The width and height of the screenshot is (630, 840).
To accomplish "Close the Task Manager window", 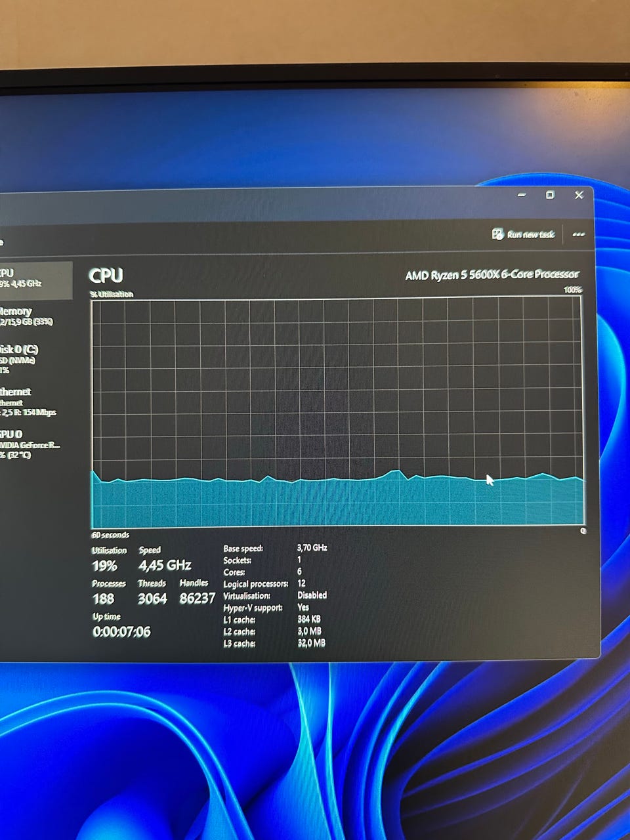I will click(x=579, y=195).
